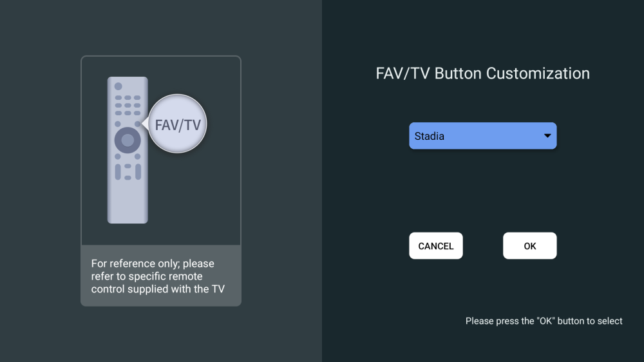Image resolution: width=644 pixels, height=362 pixels.
Task: Click the top edge of the remote's D-pad ring
Action: click(128, 129)
